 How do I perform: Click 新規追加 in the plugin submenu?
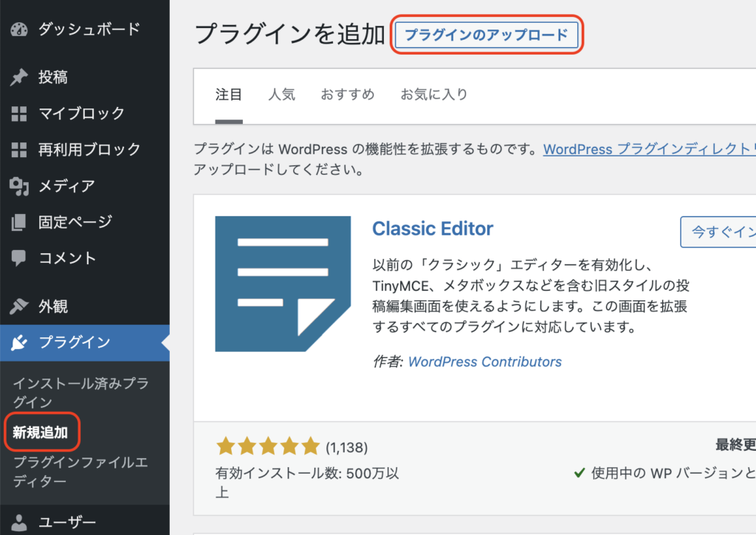pos(41,432)
